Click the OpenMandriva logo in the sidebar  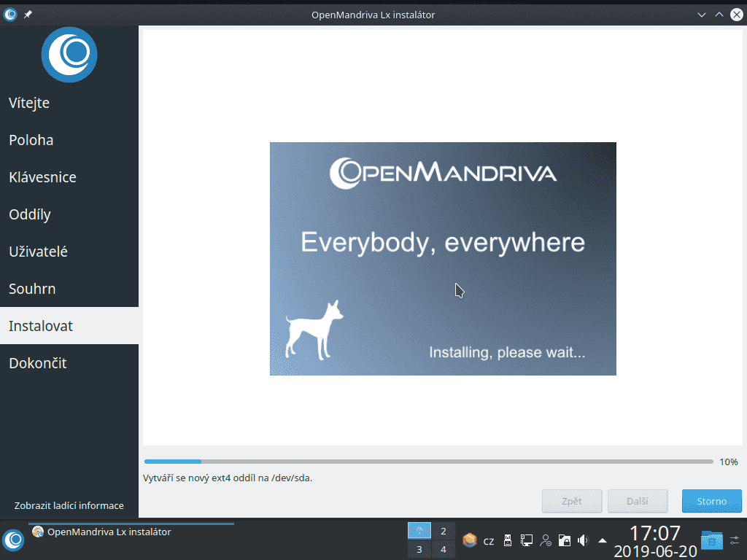69,54
